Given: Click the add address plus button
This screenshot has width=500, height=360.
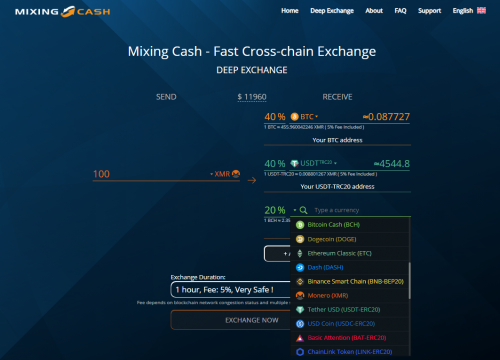Looking at the screenshot, I should coord(277,254).
